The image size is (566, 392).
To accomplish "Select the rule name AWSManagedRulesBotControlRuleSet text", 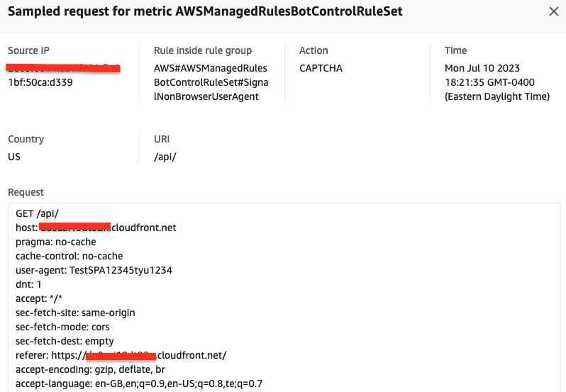I will tap(211, 82).
